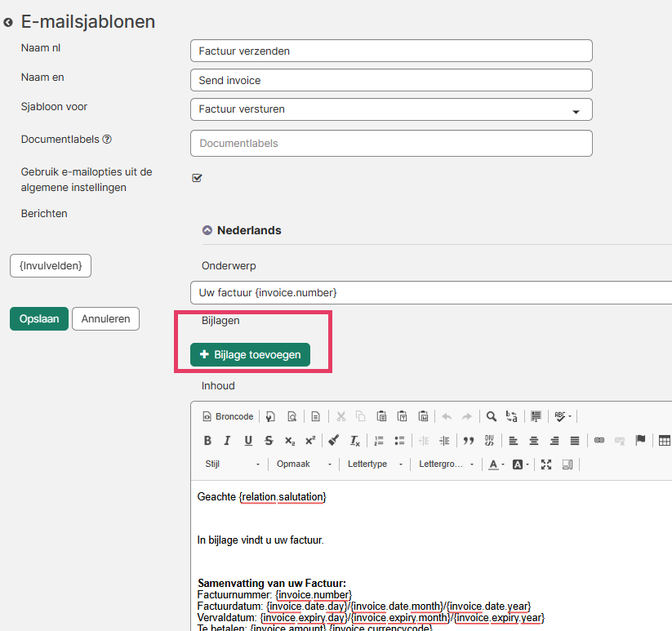Click the insert link icon
The width and height of the screenshot is (672, 631).
[599, 441]
